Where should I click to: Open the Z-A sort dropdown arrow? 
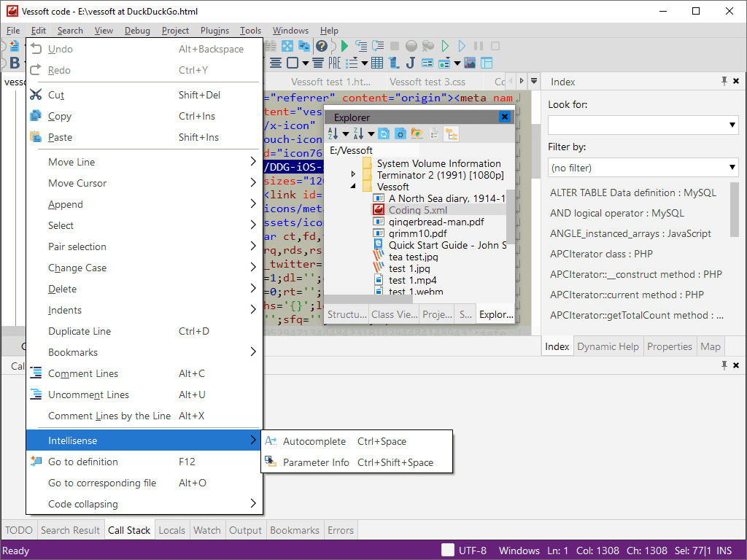[x=371, y=134]
